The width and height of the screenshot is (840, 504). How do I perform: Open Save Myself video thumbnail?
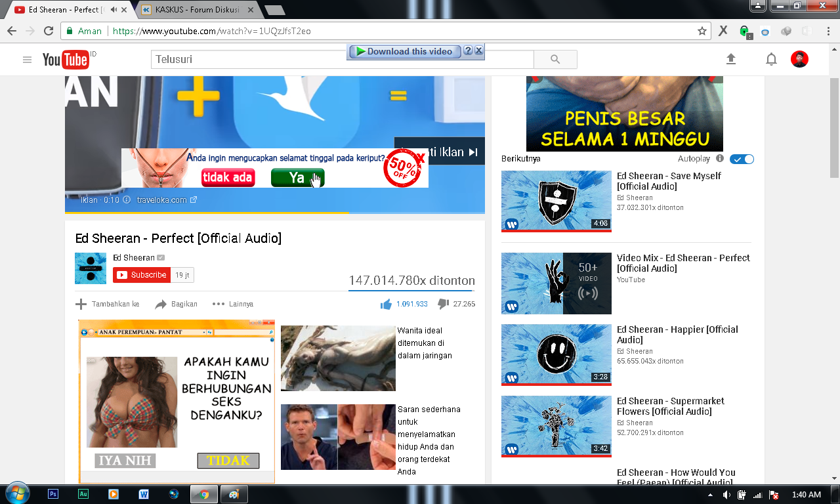tap(556, 201)
